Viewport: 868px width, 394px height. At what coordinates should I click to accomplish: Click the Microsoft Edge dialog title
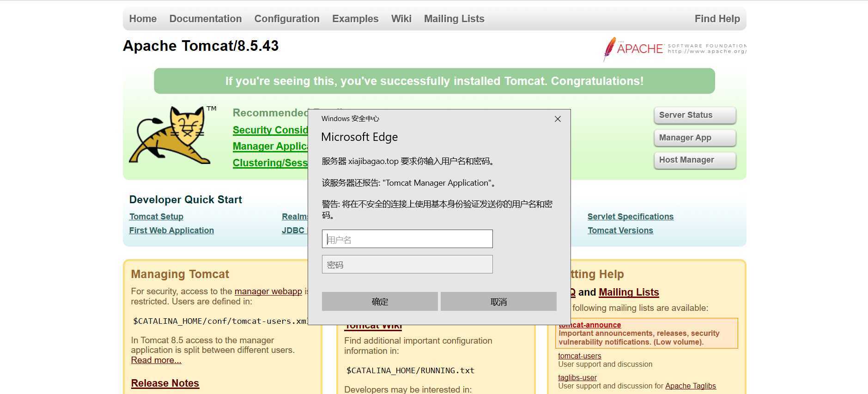tap(359, 137)
